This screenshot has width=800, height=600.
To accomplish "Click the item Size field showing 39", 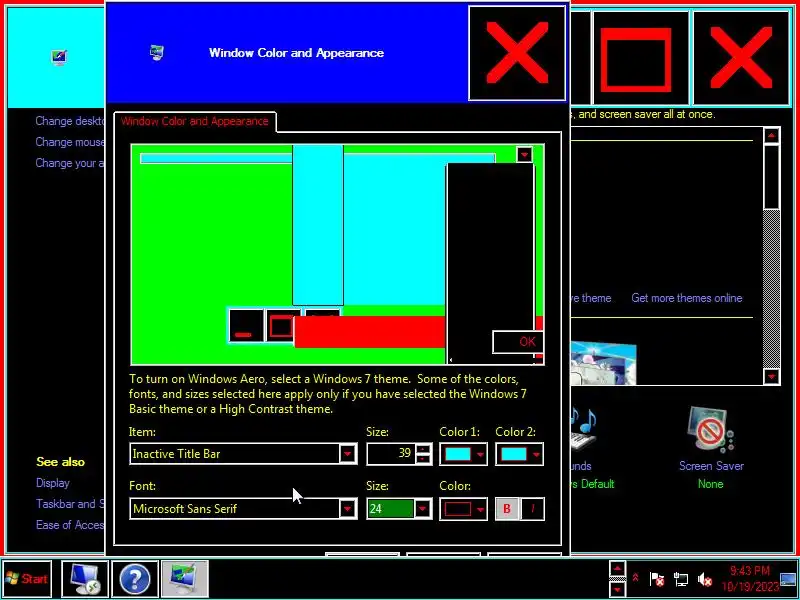I will click(x=391, y=454).
